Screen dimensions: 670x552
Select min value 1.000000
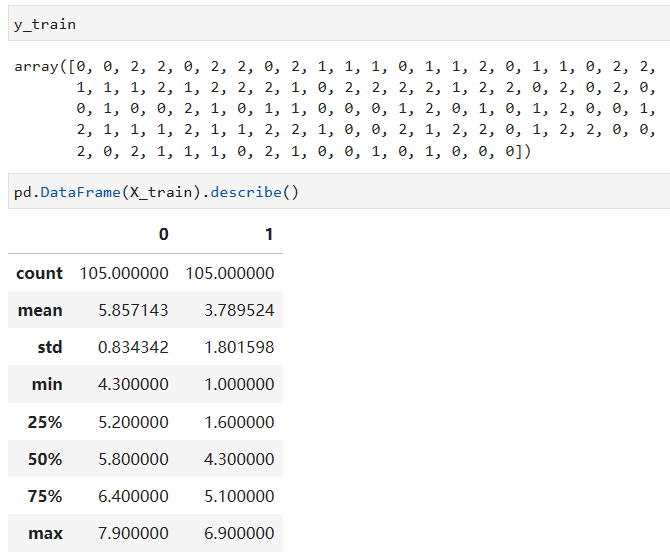coord(239,384)
